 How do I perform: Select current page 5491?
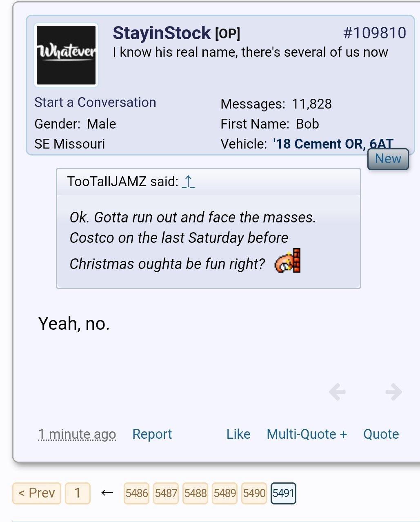coord(283,493)
